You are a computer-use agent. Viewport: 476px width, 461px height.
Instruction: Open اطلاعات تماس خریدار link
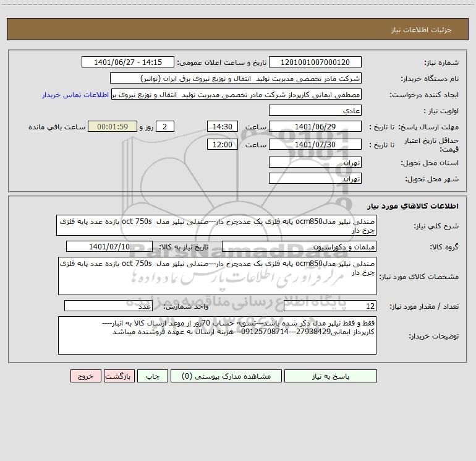[x=75, y=95]
